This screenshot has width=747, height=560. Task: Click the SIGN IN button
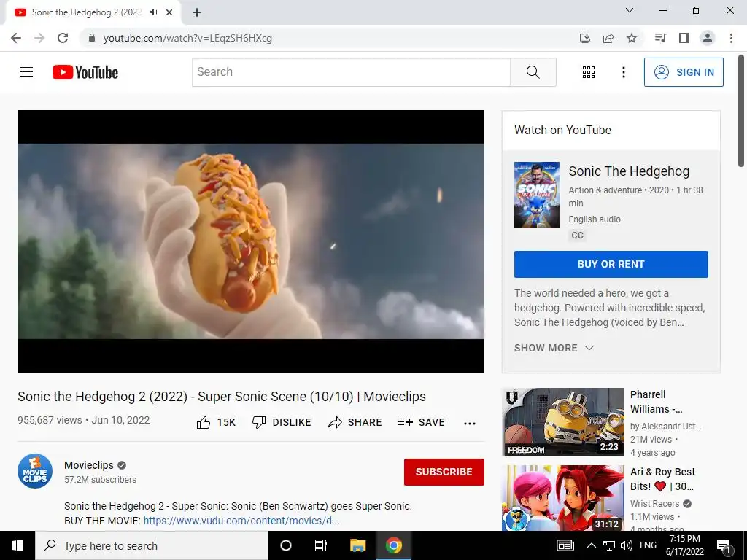pos(684,72)
